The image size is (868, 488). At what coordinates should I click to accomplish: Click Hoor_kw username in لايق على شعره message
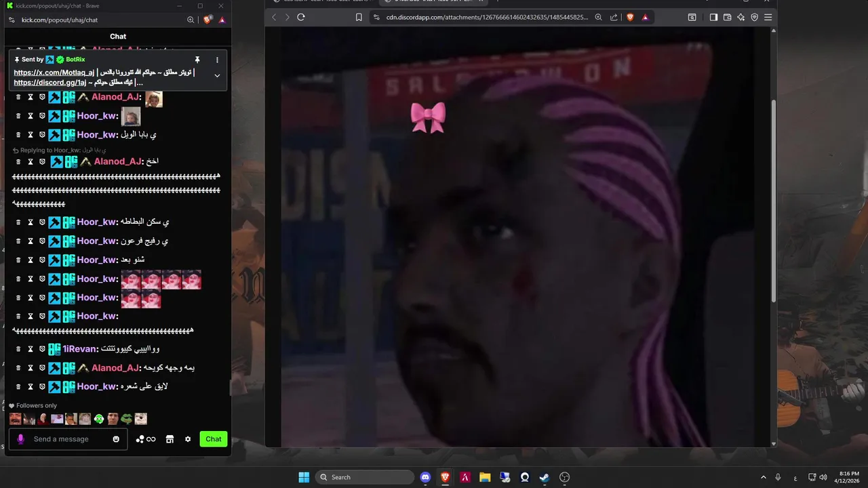(97, 386)
